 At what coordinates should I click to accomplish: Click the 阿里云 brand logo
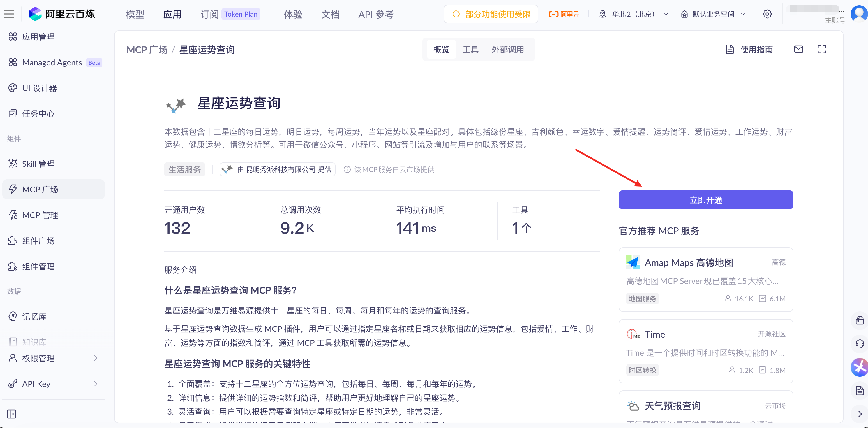click(563, 14)
